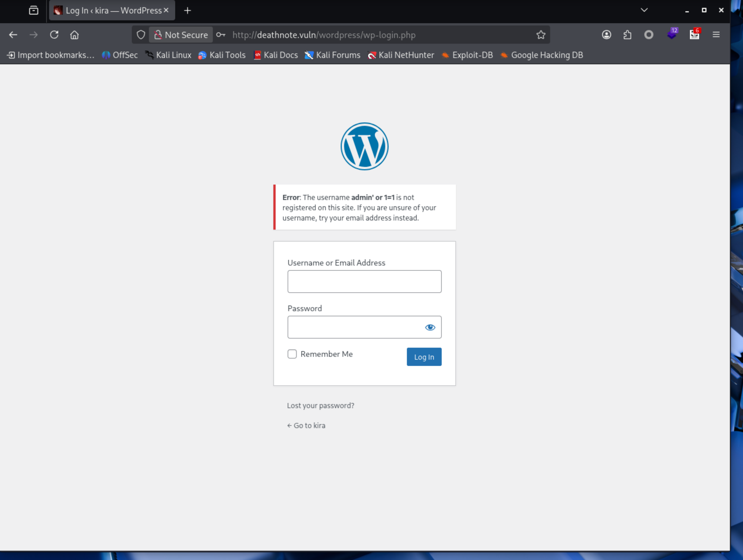Show password using the eye icon
The height and width of the screenshot is (560, 743).
[x=430, y=327]
